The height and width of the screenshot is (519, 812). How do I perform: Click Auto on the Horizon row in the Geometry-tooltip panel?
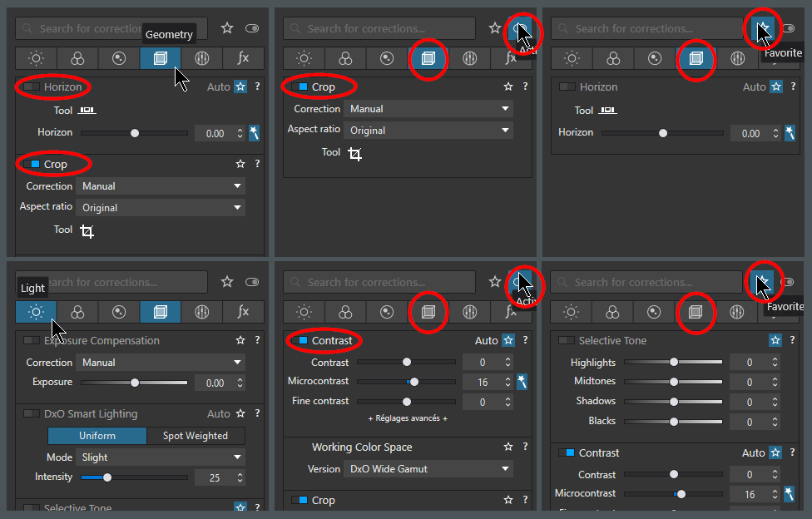point(219,87)
